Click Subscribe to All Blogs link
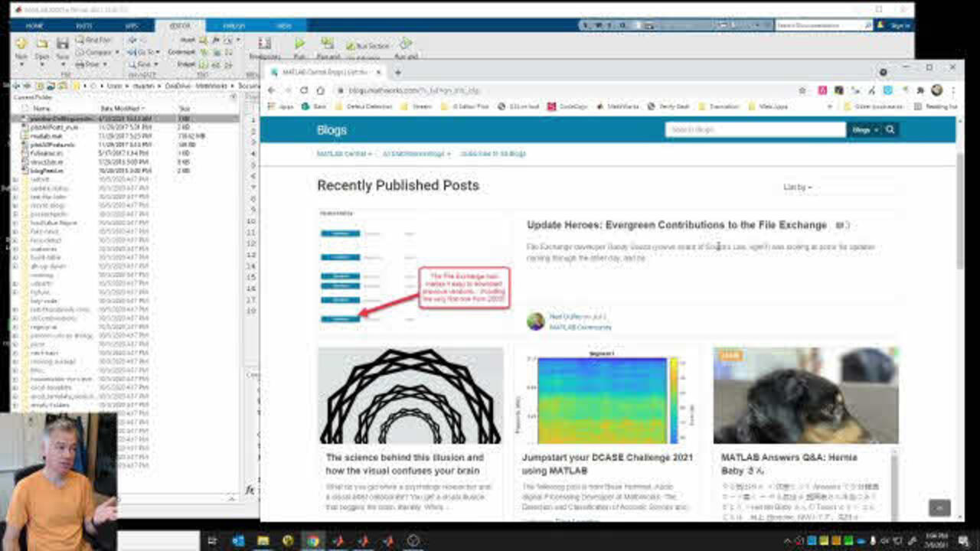 point(493,154)
